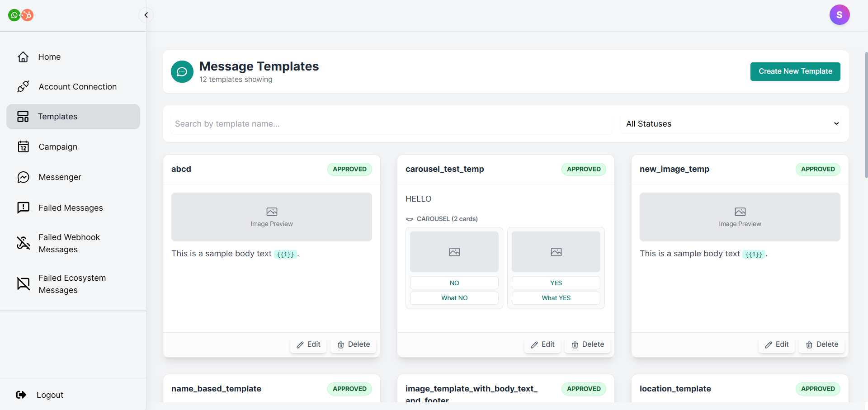Click Create New Template
The height and width of the screenshot is (410, 868).
[x=795, y=71]
